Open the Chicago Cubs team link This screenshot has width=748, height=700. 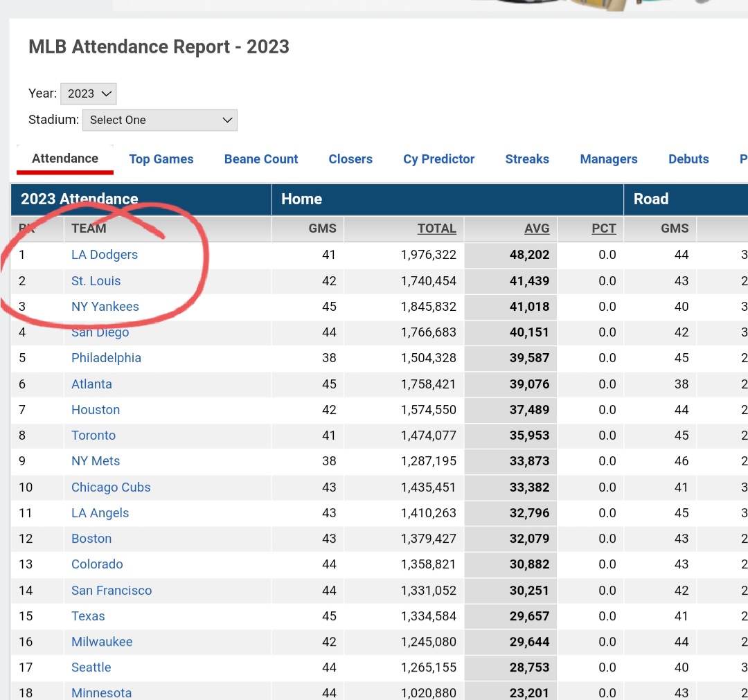tap(111, 487)
